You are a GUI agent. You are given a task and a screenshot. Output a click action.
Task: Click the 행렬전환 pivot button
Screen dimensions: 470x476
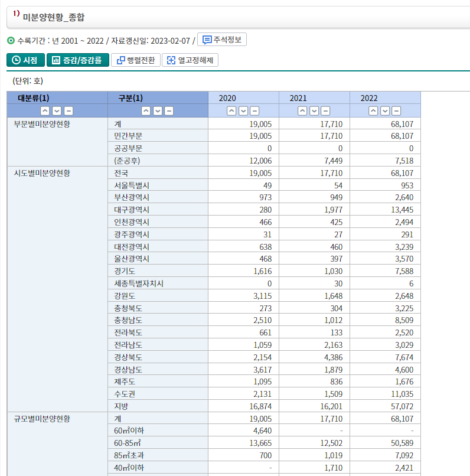click(x=136, y=60)
